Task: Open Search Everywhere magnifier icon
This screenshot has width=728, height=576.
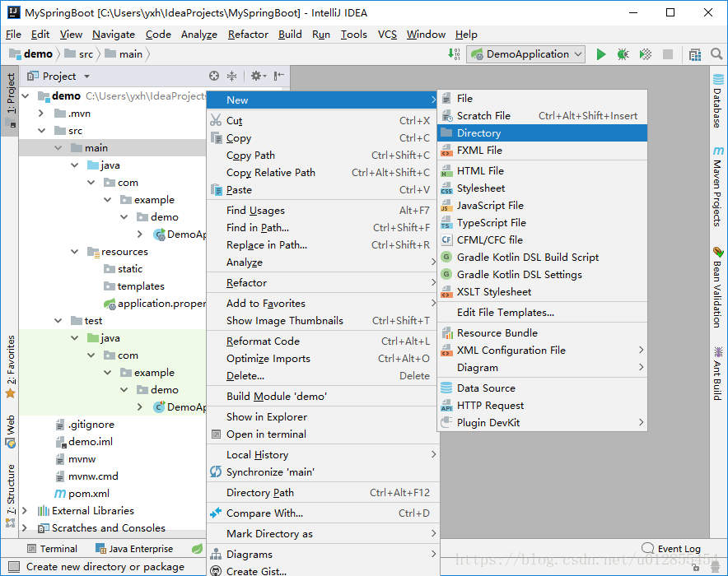Action: point(716,54)
